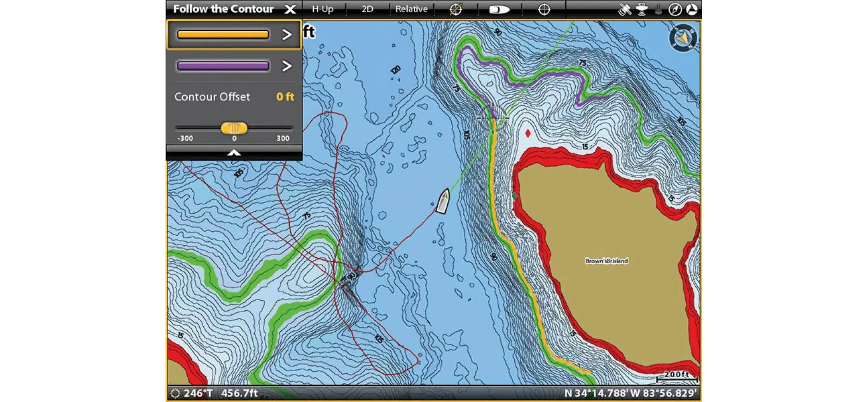This screenshot has height=402, width=868.
Task: Click the Brown's Br. Island label
Action: (x=606, y=261)
